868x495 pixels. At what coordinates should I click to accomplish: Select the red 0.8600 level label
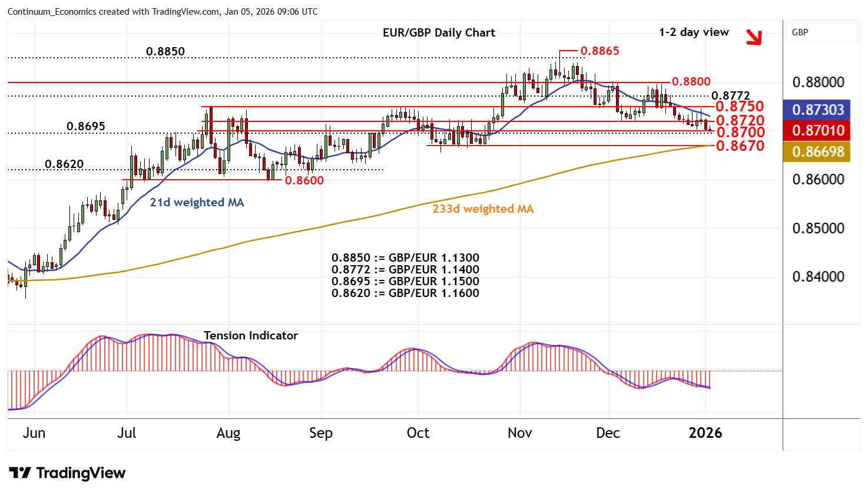tap(304, 180)
